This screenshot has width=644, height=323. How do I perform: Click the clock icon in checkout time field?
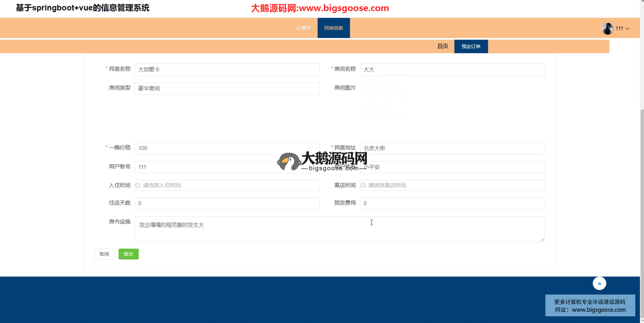pyautogui.click(x=363, y=185)
